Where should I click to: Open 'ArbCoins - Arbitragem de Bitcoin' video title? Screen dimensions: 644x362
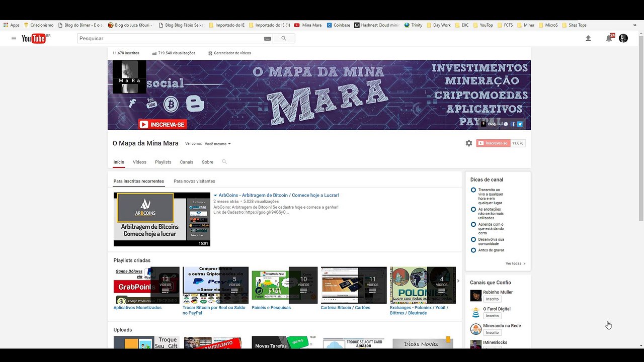point(276,195)
